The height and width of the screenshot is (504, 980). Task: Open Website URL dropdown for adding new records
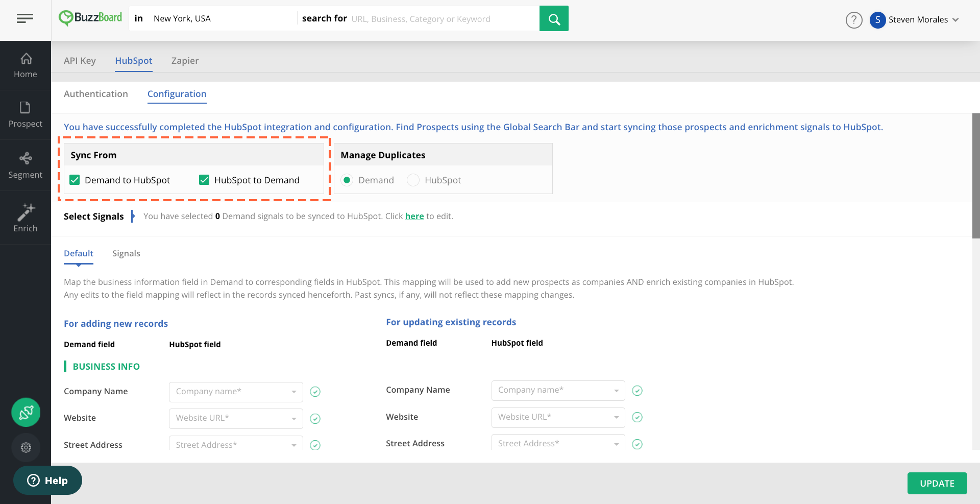point(236,418)
